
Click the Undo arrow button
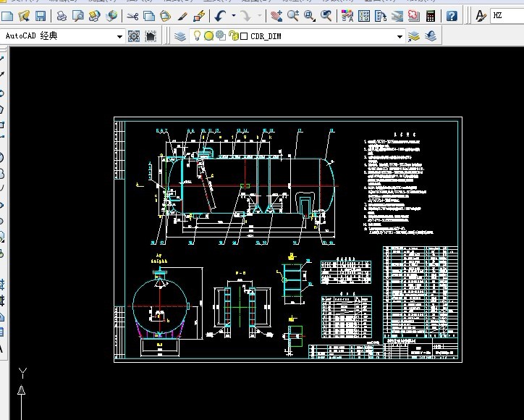220,15
